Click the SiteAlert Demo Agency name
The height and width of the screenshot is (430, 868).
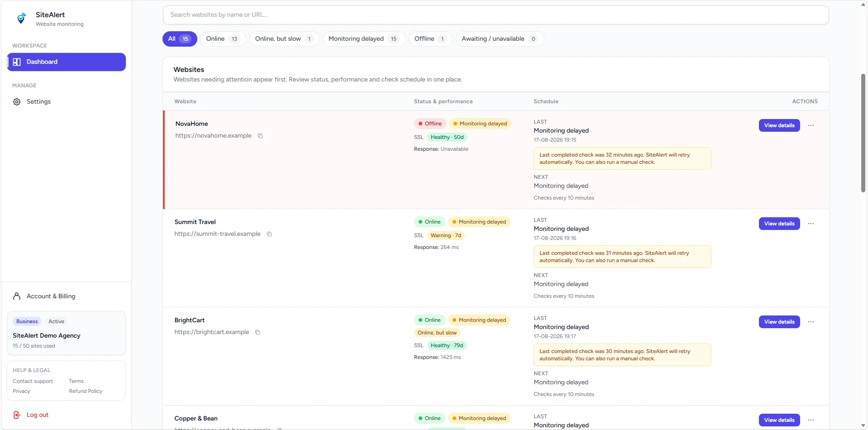[x=47, y=336]
